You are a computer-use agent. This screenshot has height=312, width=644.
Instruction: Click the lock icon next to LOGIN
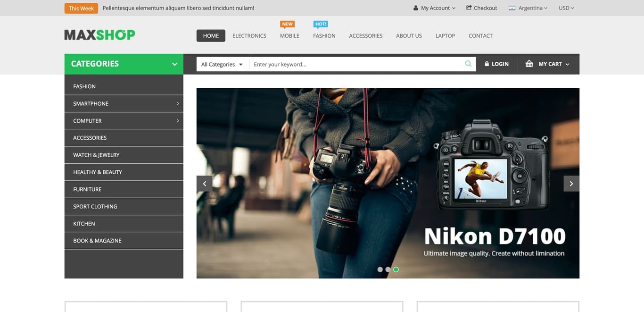point(486,63)
